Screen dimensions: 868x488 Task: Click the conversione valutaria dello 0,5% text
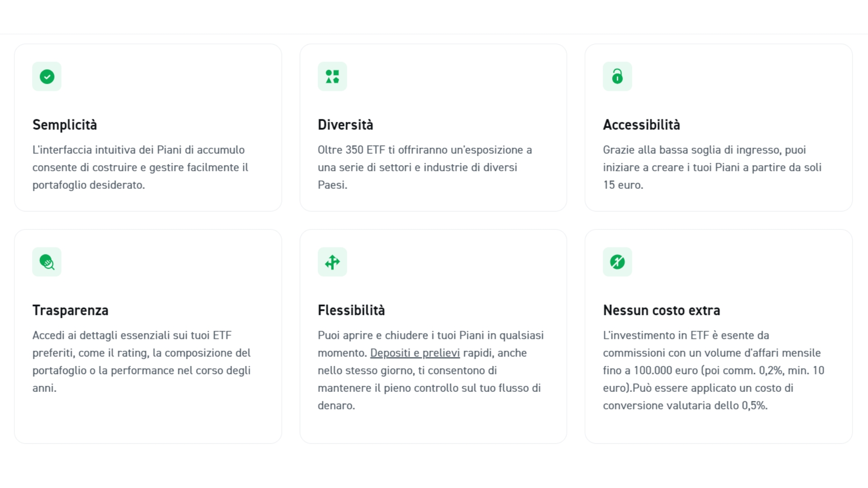coord(685,405)
